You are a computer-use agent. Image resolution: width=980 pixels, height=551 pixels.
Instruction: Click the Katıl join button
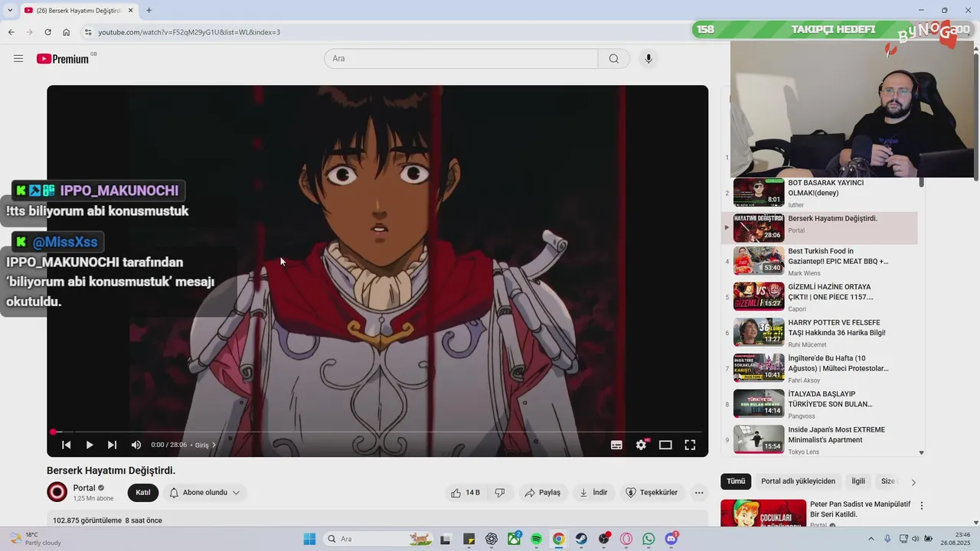pos(143,493)
